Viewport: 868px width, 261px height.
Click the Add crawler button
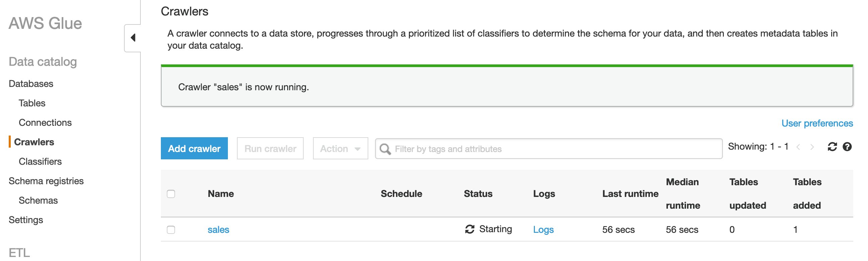point(194,148)
